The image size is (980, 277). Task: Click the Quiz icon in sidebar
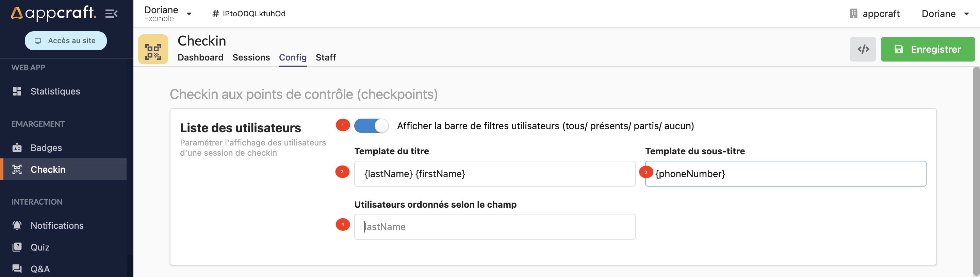pos(17,247)
